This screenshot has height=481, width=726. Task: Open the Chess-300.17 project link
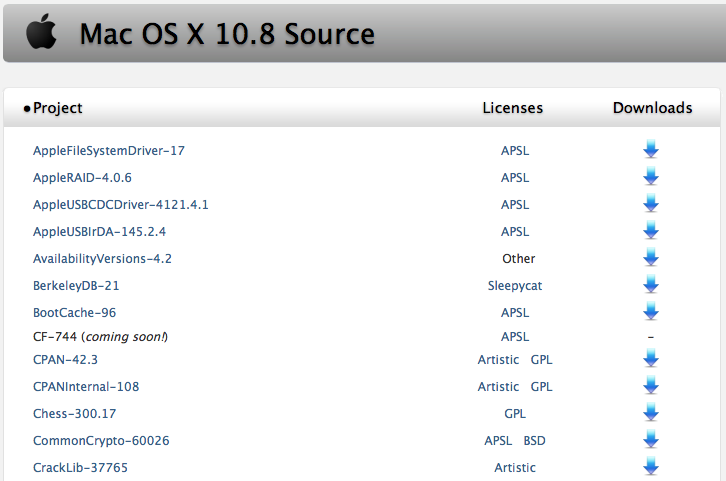[x=74, y=413]
